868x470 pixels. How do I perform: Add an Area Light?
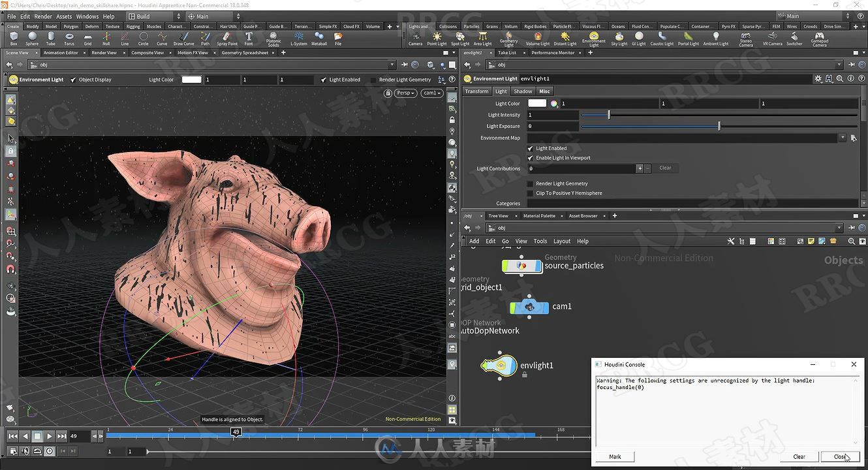(x=482, y=39)
